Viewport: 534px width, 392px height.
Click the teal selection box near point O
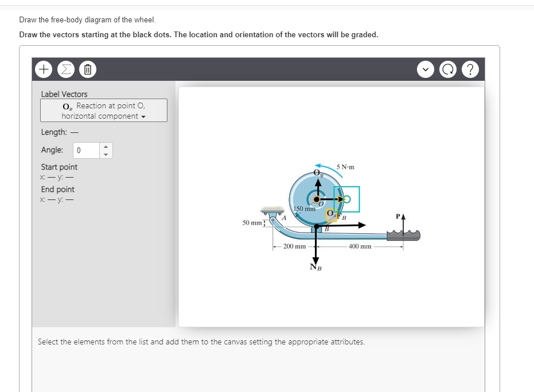(x=347, y=199)
